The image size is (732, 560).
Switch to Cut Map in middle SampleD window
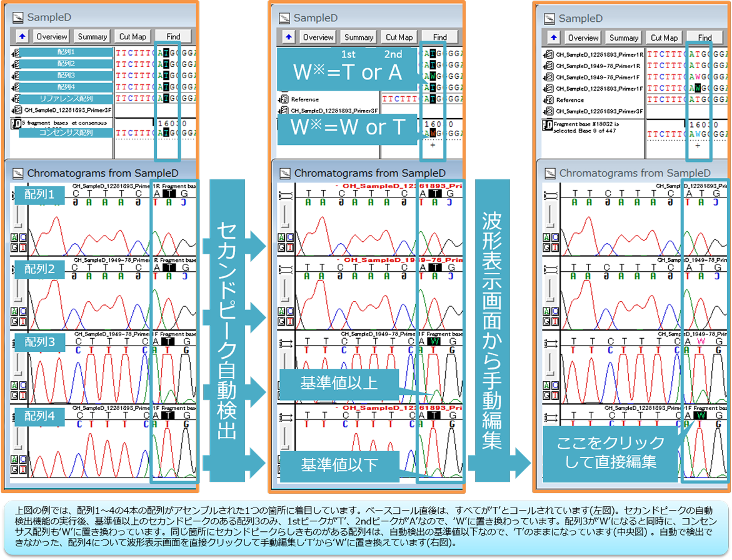click(x=399, y=37)
